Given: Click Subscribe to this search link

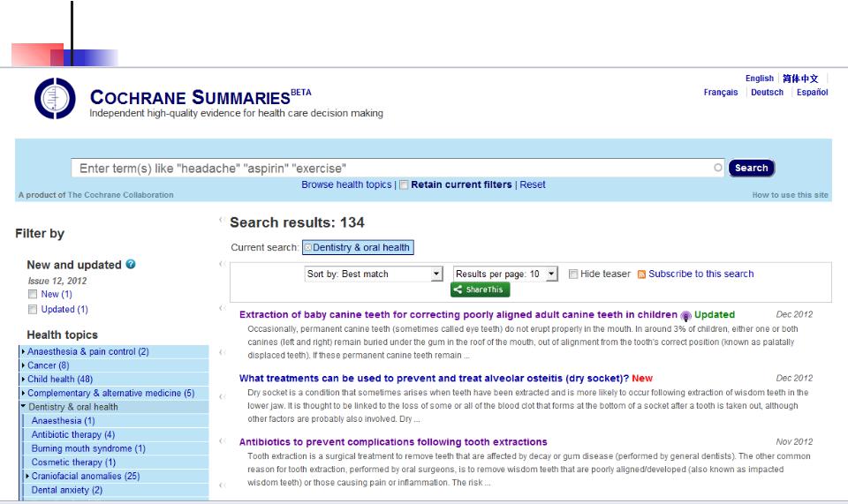Looking at the screenshot, I should pyautogui.click(x=700, y=274).
